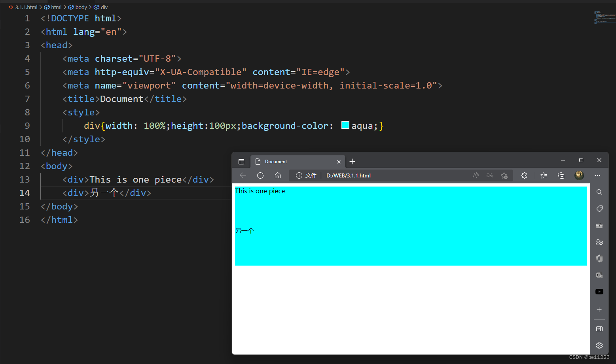
Task: Click the closing </html> tag line
Action: (59, 220)
